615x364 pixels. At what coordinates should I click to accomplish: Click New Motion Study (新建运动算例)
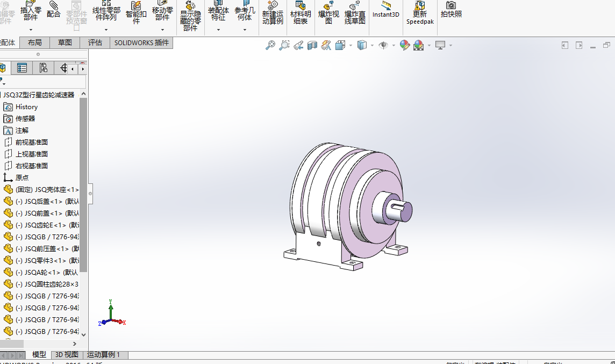tap(273, 12)
